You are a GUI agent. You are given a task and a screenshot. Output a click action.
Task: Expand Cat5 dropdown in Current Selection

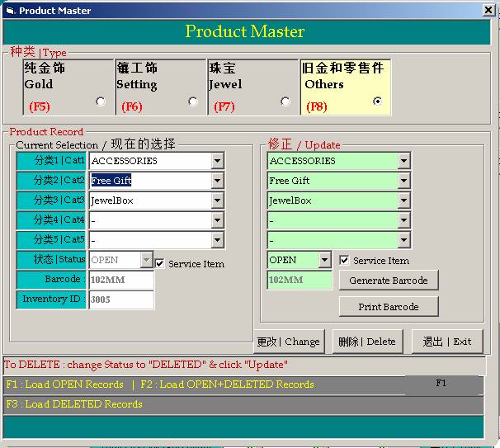(x=217, y=240)
